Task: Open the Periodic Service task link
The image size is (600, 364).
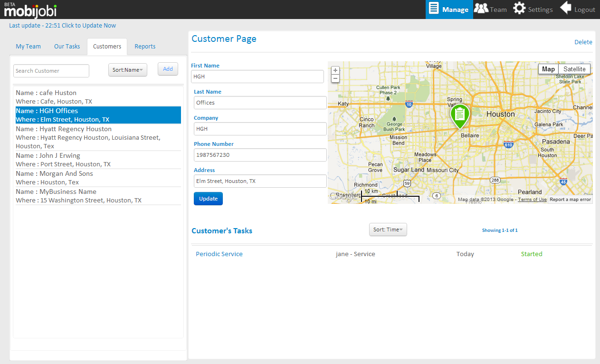Action: [219, 254]
